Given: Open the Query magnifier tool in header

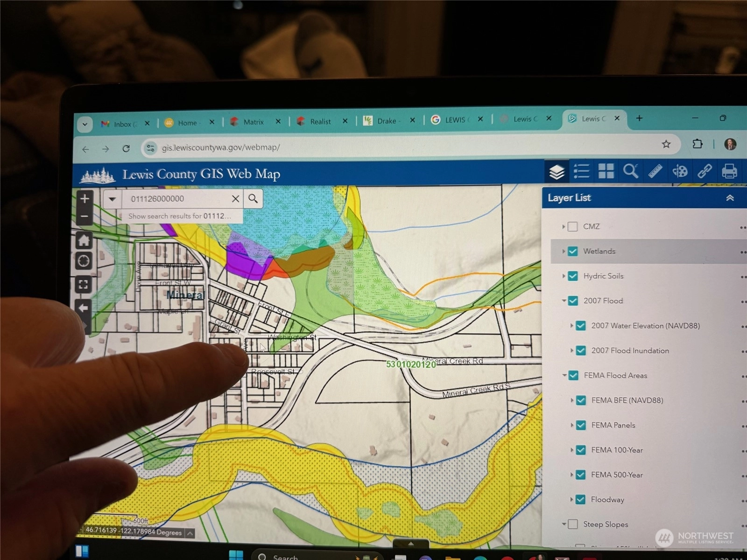Looking at the screenshot, I should pos(631,171).
